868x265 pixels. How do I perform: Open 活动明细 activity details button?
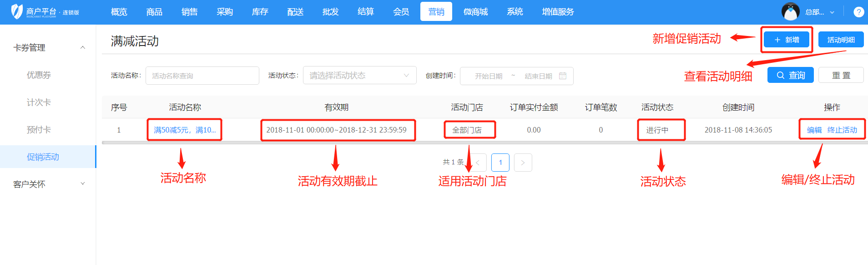pos(841,40)
